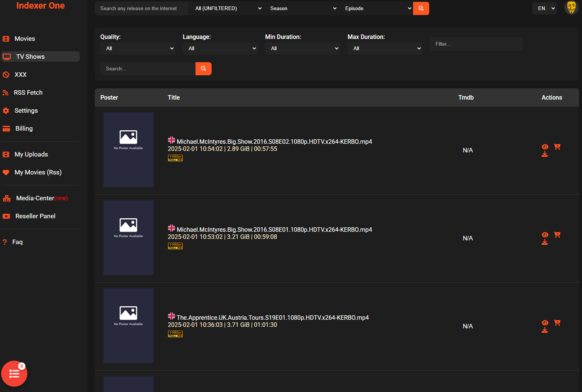Click the Reseller Panel money icon
The image size is (582, 392).
pos(6,216)
